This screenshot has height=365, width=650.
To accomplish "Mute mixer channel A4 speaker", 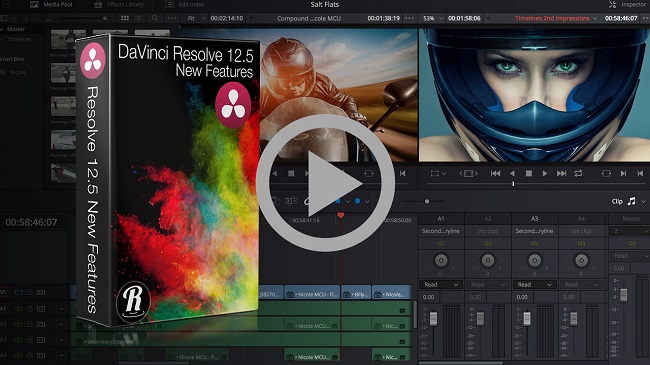I will point(581,243).
